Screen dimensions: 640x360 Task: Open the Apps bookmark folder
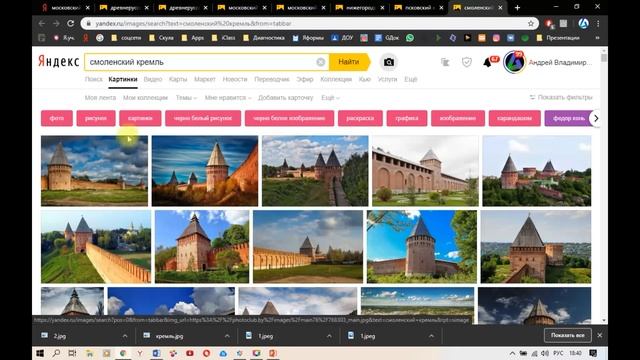point(193,38)
